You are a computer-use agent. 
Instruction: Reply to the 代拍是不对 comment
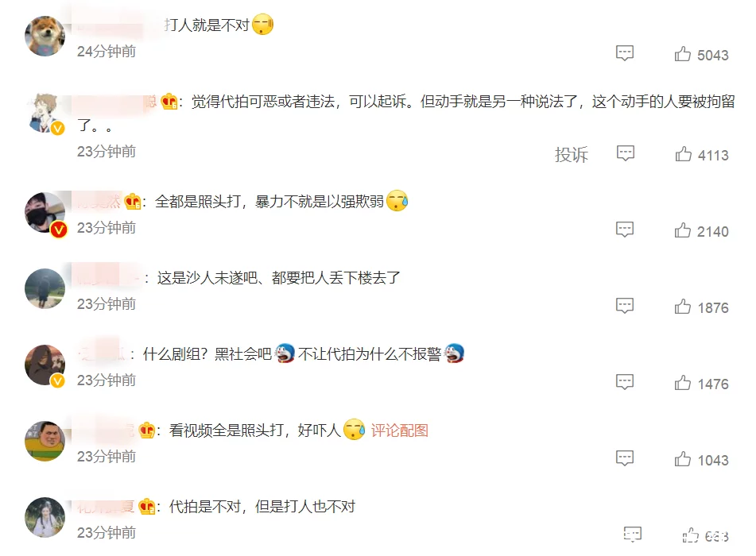click(x=633, y=534)
